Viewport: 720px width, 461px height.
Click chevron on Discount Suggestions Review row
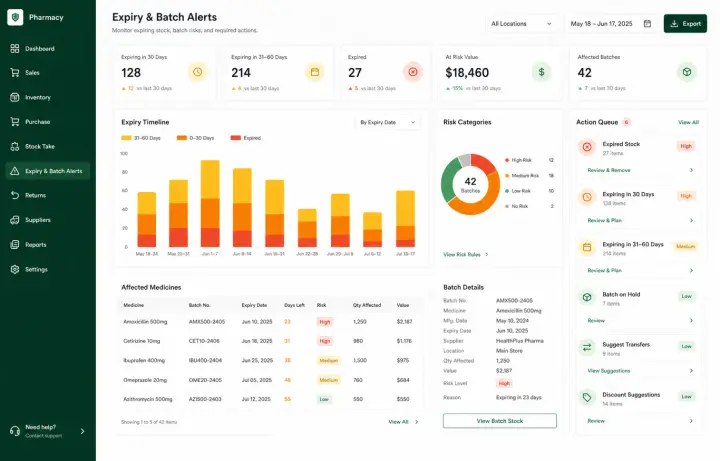691,421
